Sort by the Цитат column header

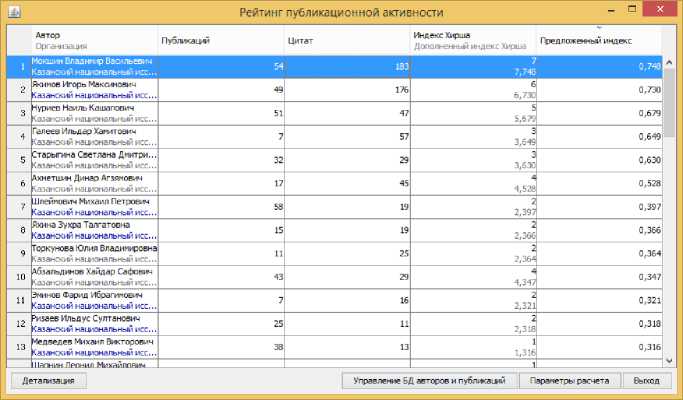pyautogui.click(x=347, y=41)
